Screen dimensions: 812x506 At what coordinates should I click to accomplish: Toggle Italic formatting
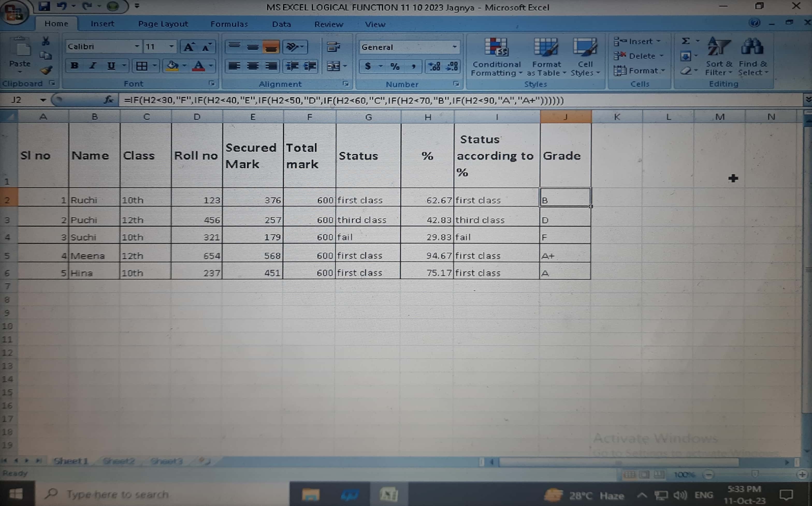93,66
